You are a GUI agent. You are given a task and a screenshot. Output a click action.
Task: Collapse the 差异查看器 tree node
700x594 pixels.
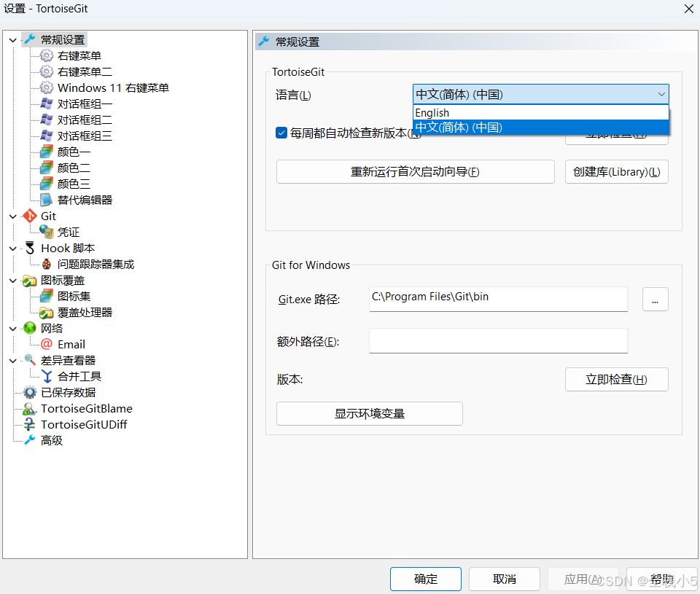coord(12,360)
